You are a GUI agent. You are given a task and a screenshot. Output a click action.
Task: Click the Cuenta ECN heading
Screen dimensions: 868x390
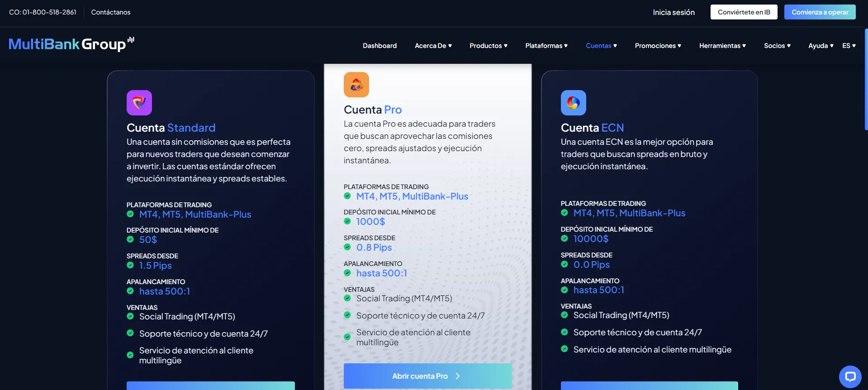pyautogui.click(x=592, y=128)
